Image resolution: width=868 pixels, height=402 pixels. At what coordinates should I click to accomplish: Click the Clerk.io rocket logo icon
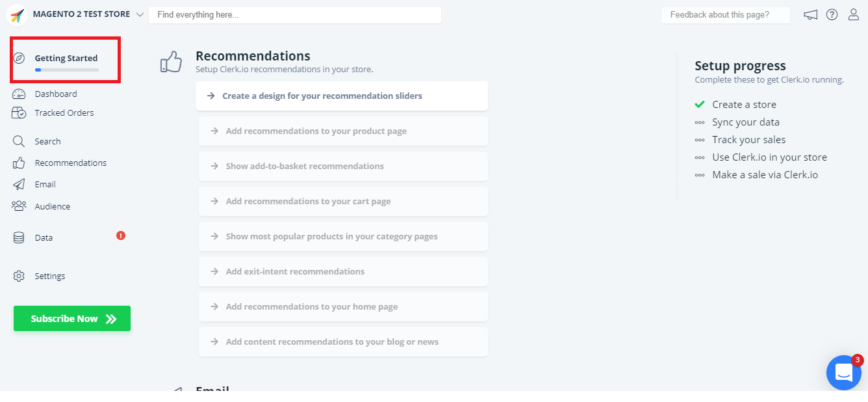(x=17, y=15)
